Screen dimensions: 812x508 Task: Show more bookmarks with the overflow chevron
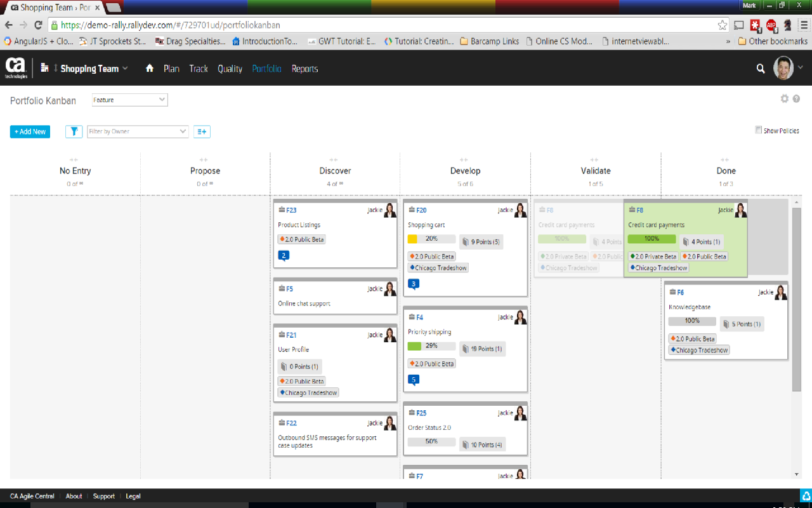[728, 41]
